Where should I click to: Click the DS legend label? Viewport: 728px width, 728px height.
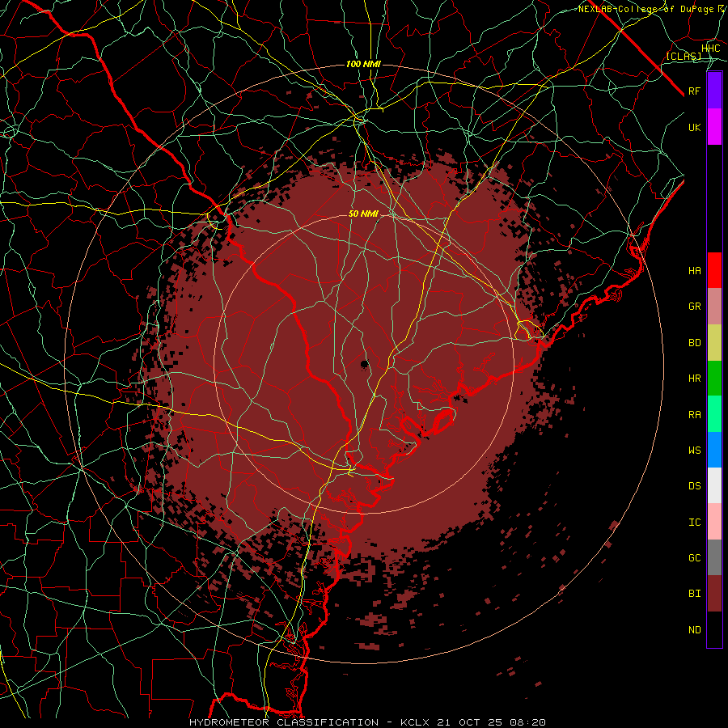click(694, 486)
